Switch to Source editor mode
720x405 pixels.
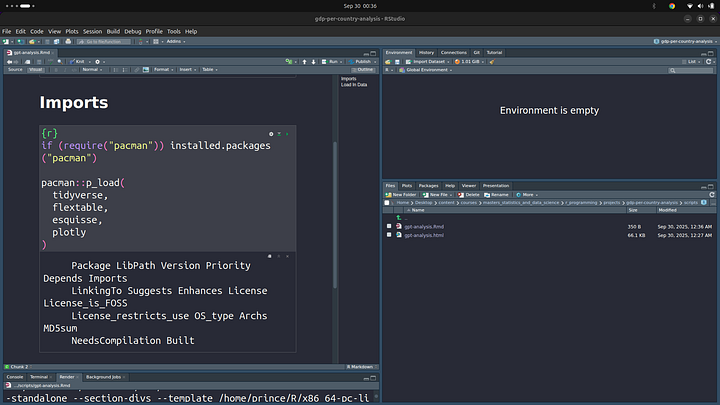[15, 70]
